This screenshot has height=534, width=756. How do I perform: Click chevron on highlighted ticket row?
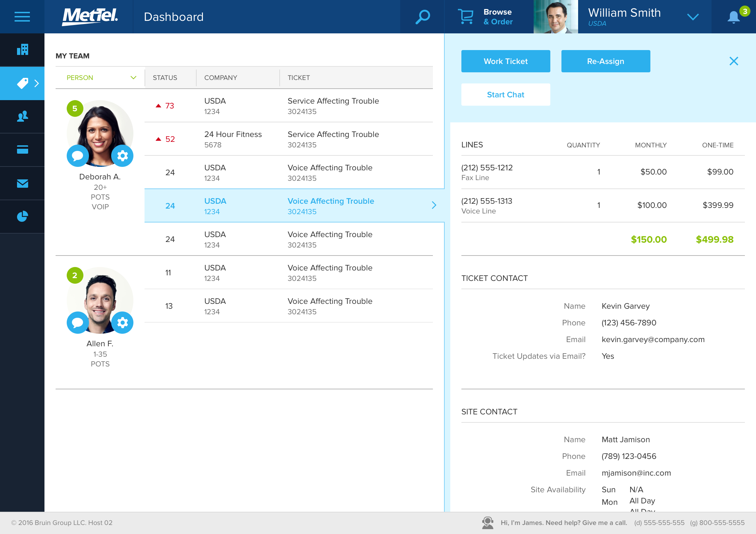click(x=434, y=205)
